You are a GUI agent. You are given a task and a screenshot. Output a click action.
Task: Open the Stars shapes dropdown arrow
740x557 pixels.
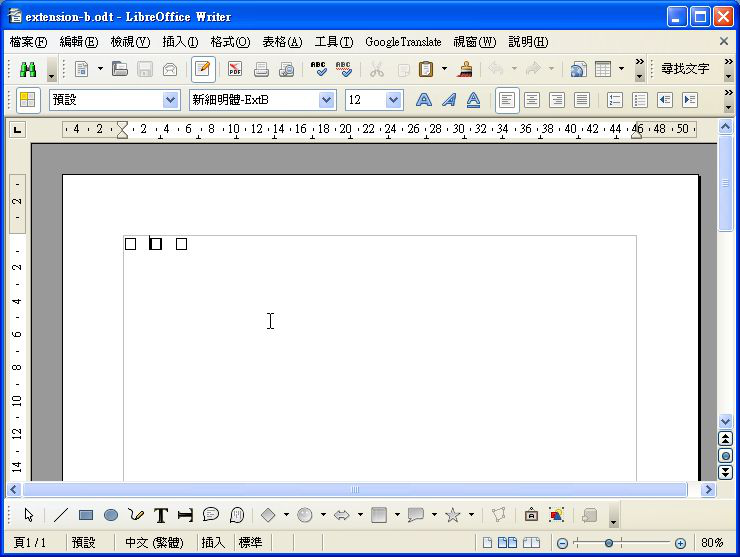pyautogui.click(x=471, y=515)
